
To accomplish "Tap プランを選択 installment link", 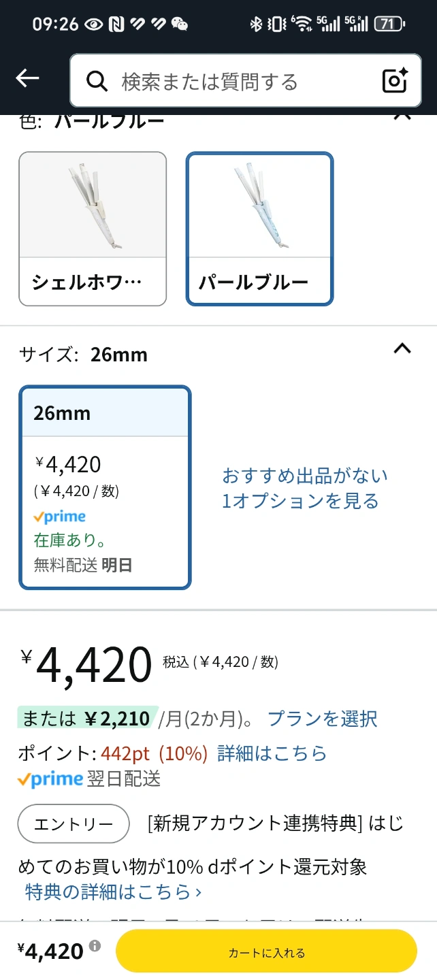I will [322, 719].
